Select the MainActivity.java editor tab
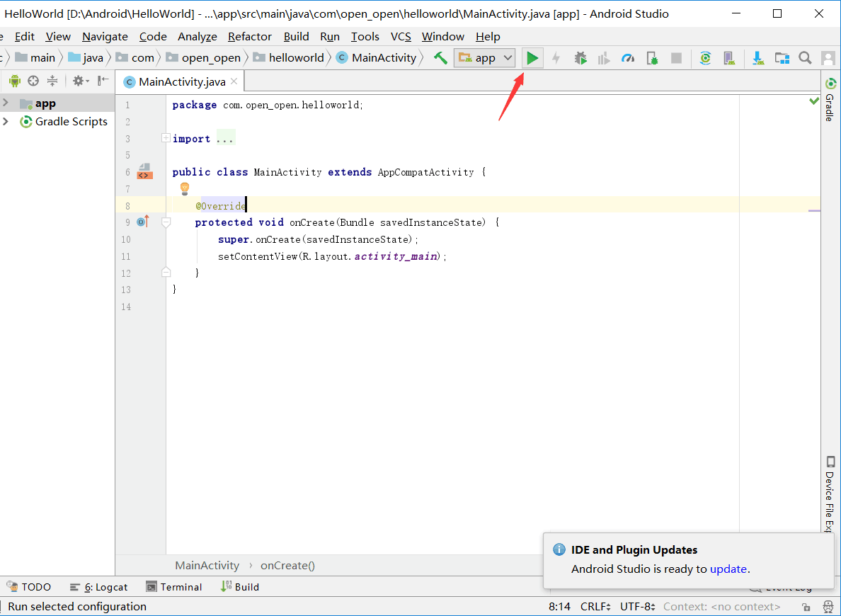This screenshot has height=616, width=841. click(x=181, y=81)
